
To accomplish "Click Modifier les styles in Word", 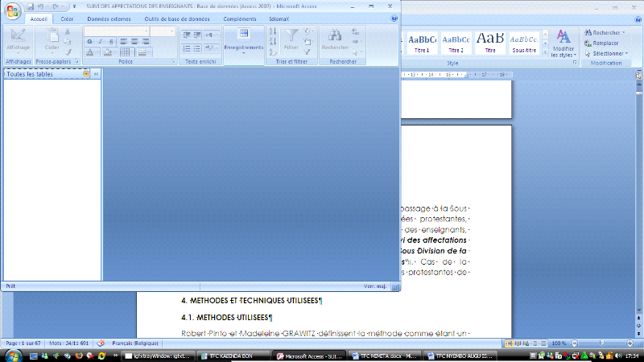I will [563, 43].
